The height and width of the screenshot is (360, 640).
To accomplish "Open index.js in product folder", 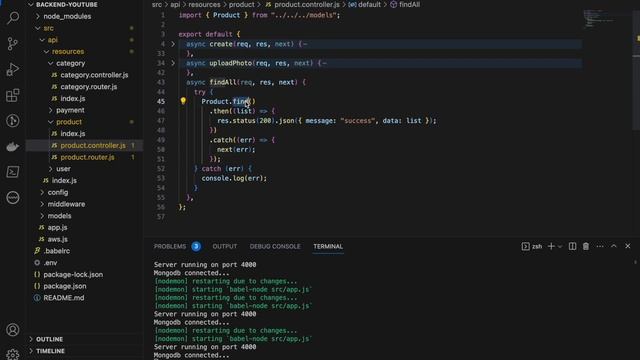I will click(x=73, y=133).
